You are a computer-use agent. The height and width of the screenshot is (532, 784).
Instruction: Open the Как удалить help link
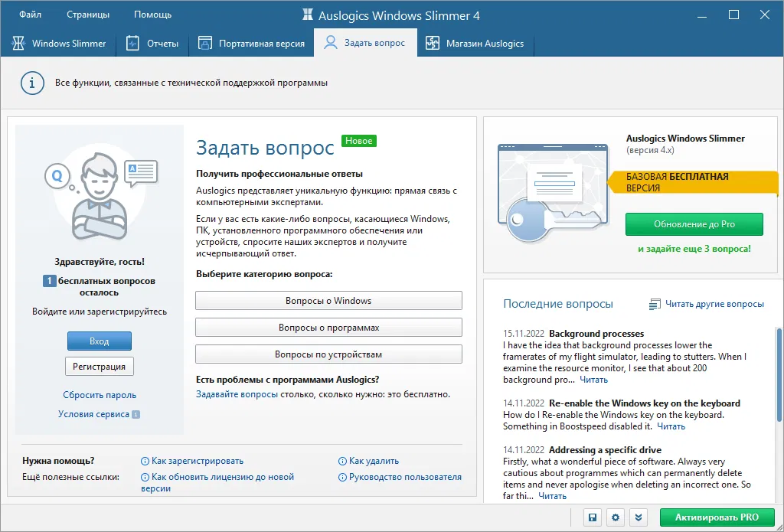coord(374,461)
